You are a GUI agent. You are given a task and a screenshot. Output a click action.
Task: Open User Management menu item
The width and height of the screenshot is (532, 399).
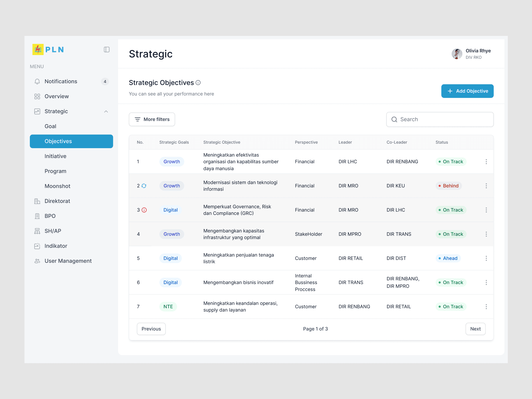(x=71, y=261)
